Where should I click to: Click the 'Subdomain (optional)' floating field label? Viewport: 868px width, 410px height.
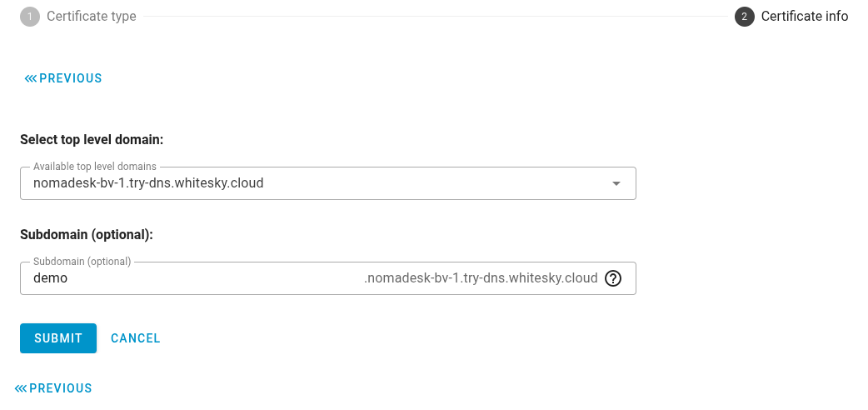pyautogui.click(x=82, y=261)
